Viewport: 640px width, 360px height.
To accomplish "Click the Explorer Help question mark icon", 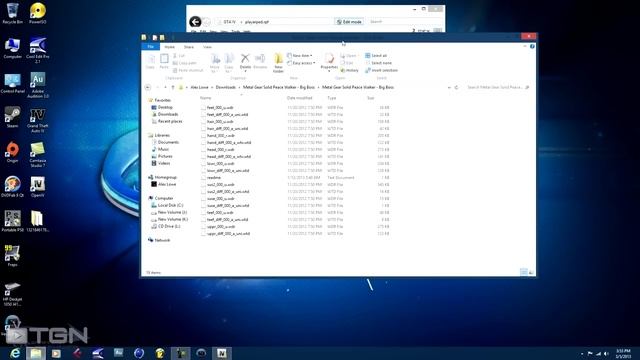I will [x=532, y=47].
